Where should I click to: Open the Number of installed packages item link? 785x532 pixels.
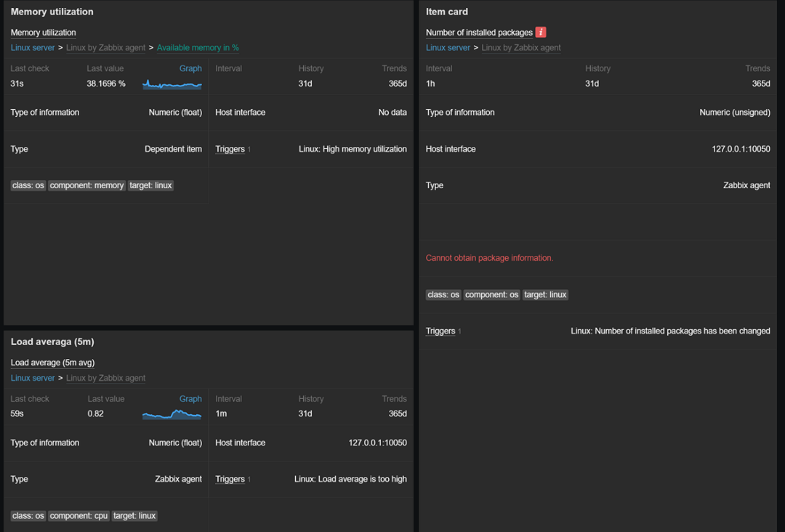pos(479,33)
